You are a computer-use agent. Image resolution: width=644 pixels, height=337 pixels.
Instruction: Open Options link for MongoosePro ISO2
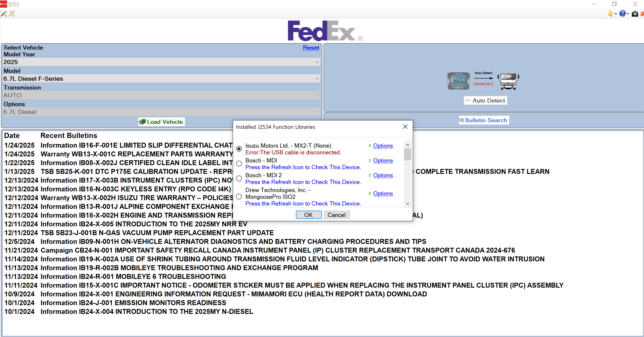tap(383, 193)
